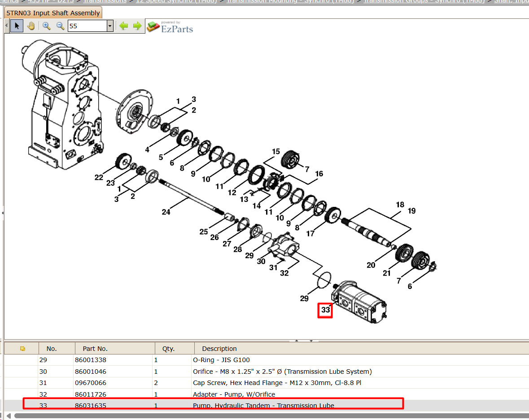Click callout 15 in the diagram
529x420 pixels.
click(276, 152)
